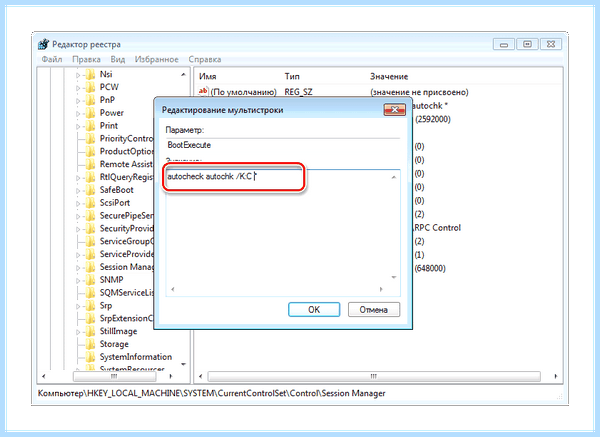Viewport: 600px width, 437px height.
Task: Click the tree pane scroll-down arrow
Action: [183, 364]
